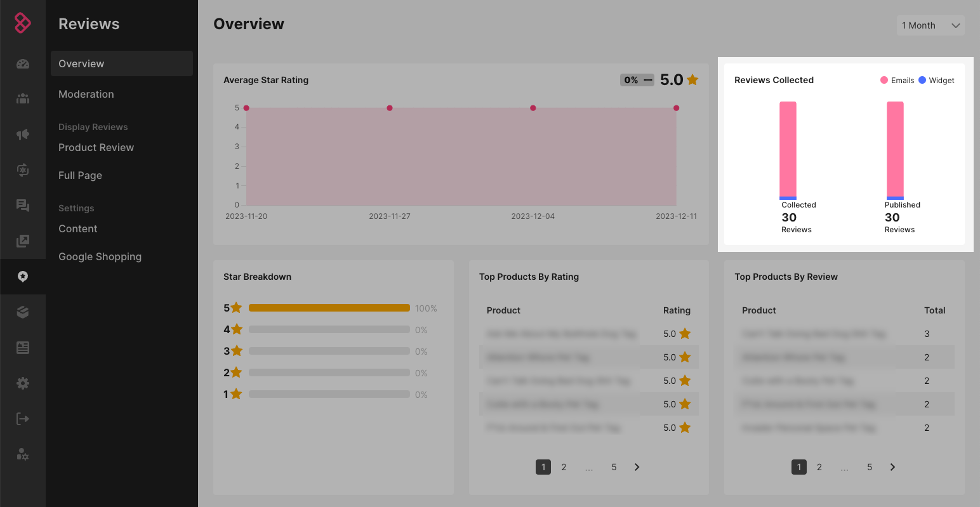This screenshot has height=507, width=980.
Task: Click the logout arrow icon
Action: tap(23, 418)
